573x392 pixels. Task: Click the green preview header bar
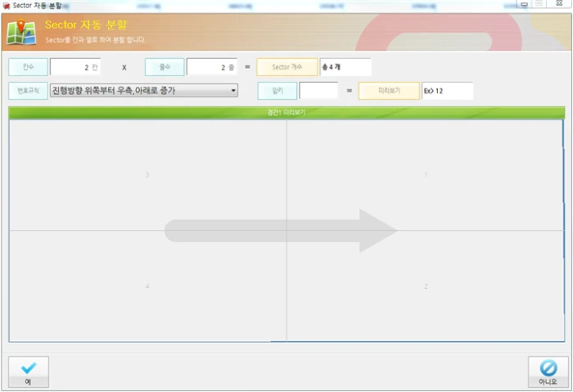286,112
